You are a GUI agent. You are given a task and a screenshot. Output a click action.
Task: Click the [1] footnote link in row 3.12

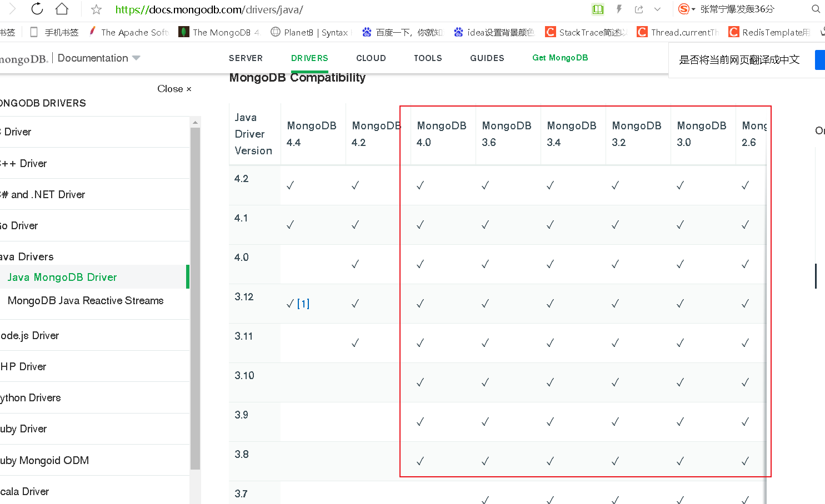303,304
